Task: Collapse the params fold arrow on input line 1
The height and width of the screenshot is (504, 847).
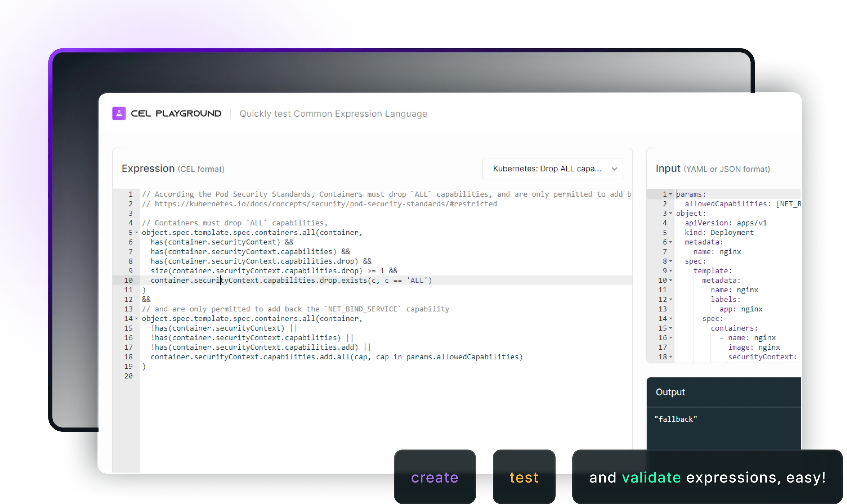Action: pos(671,194)
